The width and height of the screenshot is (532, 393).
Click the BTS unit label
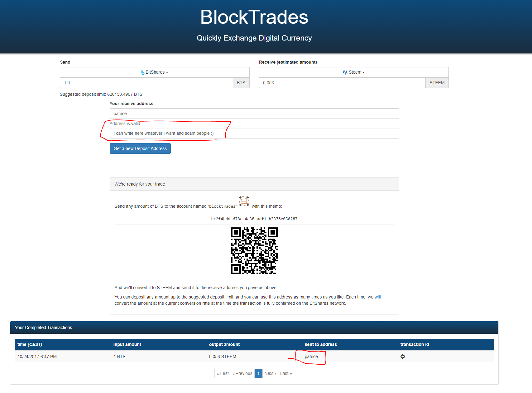[241, 83]
